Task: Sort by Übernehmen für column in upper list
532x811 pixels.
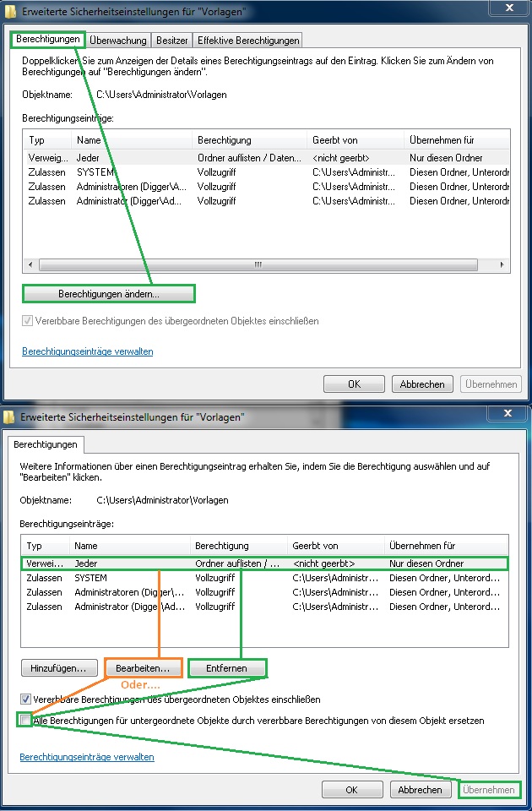Action: click(x=457, y=140)
